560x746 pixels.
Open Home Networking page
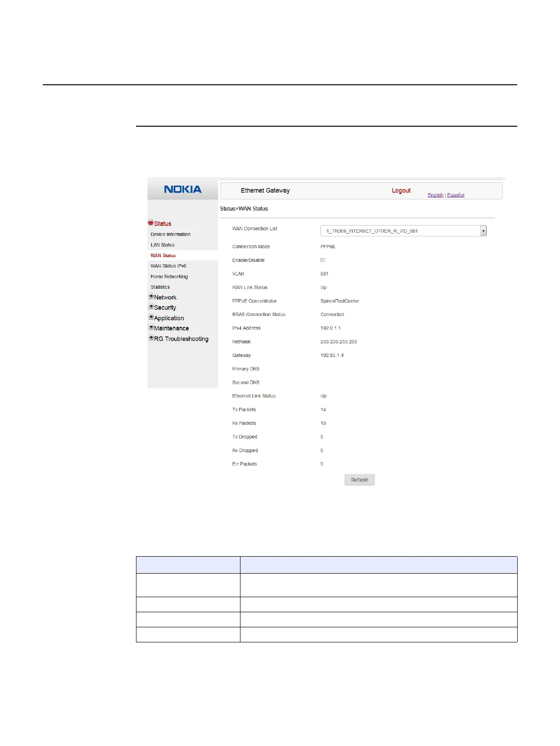click(169, 276)
